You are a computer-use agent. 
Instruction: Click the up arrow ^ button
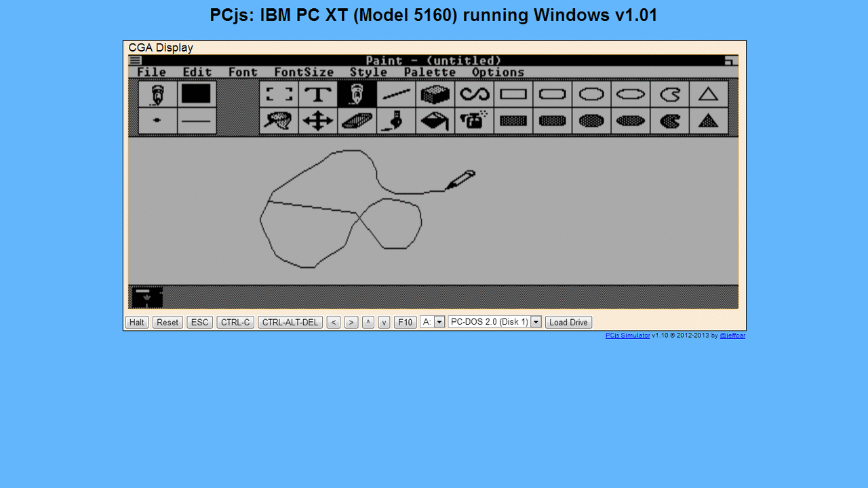(x=368, y=322)
